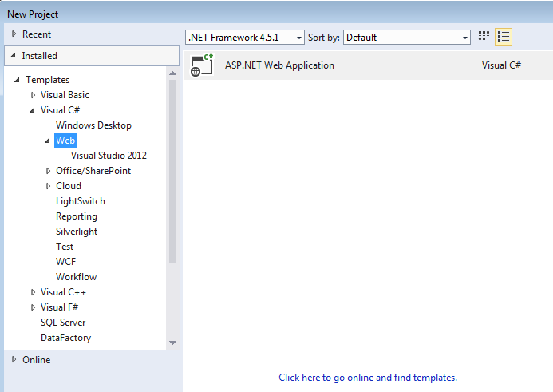
Task: Click the tree scrollbar down arrow
Action: pos(172,343)
